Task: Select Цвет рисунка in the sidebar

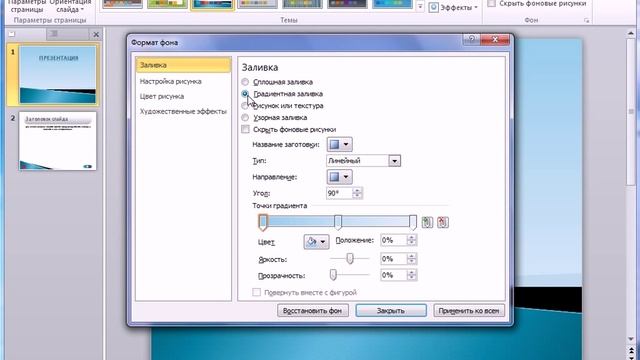Action: coord(162,96)
